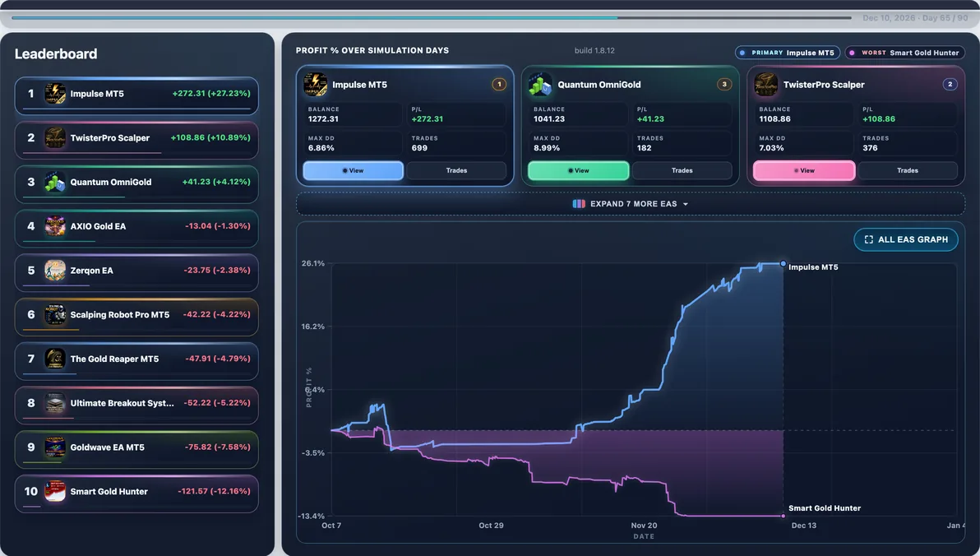
Task: Toggle the green View button on Quantum OmniGold card
Action: coord(579,171)
